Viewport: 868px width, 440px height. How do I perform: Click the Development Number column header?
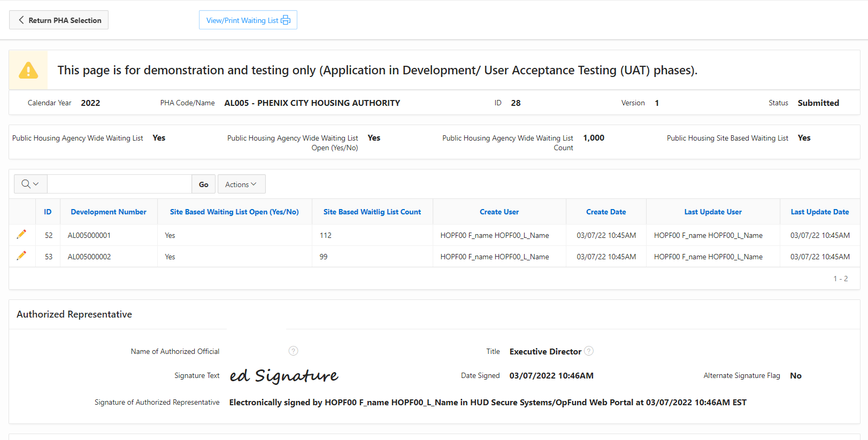click(109, 212)
